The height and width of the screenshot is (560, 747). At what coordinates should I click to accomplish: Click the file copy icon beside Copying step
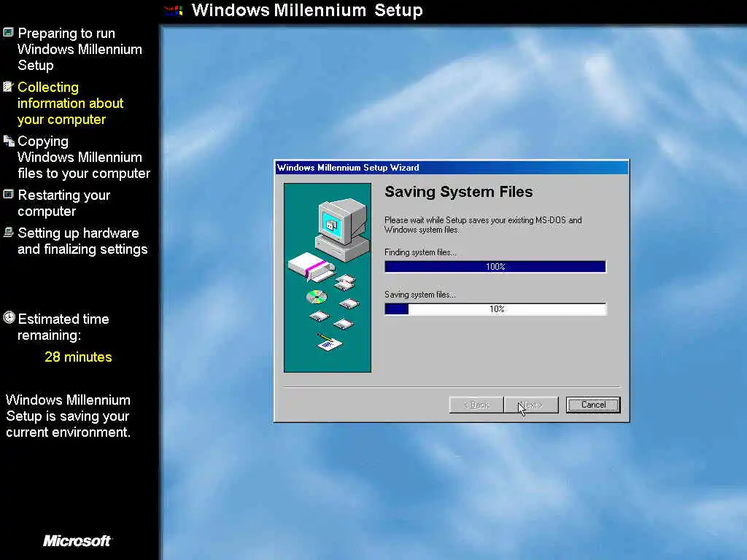coord(9,141)
